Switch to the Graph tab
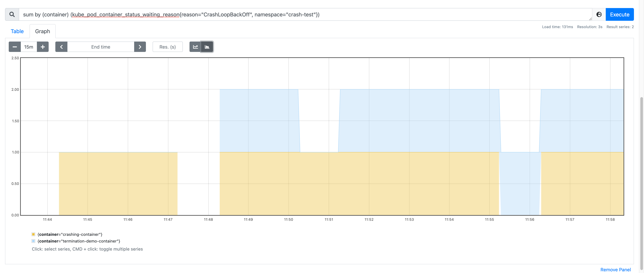 [x=42, y=31]
